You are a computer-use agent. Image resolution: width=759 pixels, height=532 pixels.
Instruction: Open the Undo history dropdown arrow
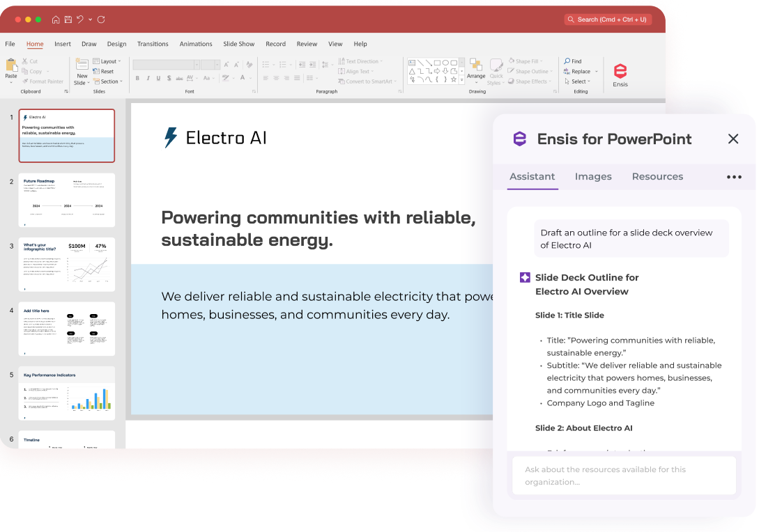point(91,19)
